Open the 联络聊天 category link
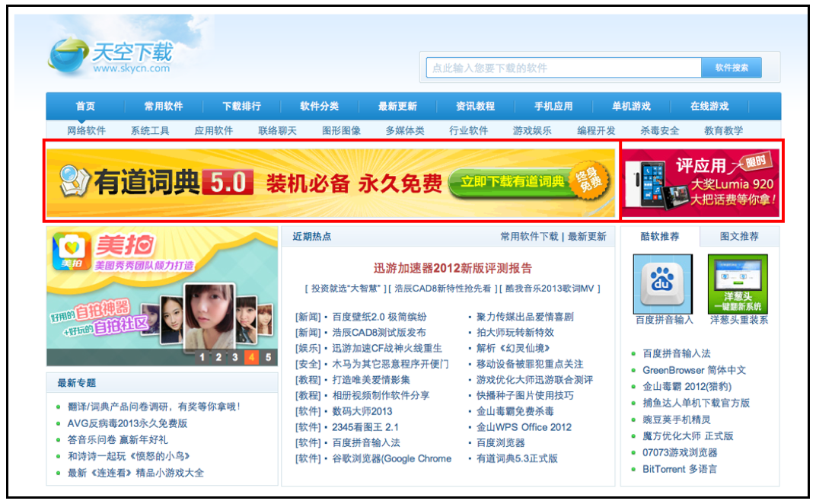 click(x=277, y=131)
